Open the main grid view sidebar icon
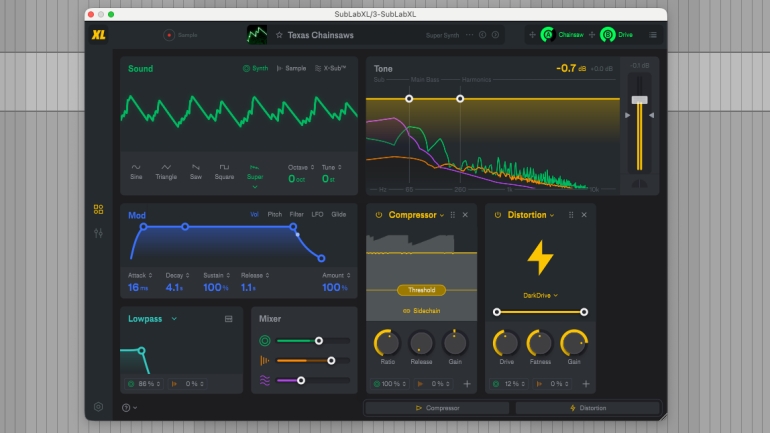This screenshot has width=770, height=433. click(x=98, y=210)
